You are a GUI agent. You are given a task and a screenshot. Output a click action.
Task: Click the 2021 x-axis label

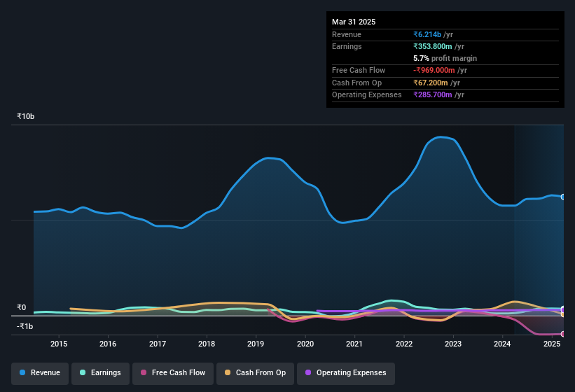(x=354, y=344)
